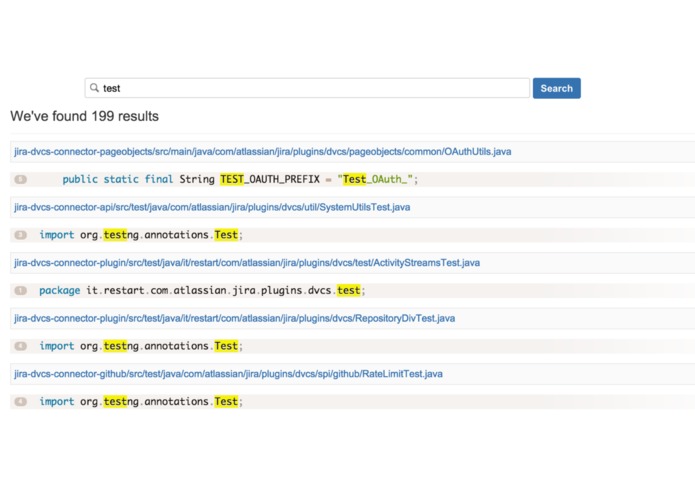Click the Search button
The image size is (695, 494).
click(556, 88)
